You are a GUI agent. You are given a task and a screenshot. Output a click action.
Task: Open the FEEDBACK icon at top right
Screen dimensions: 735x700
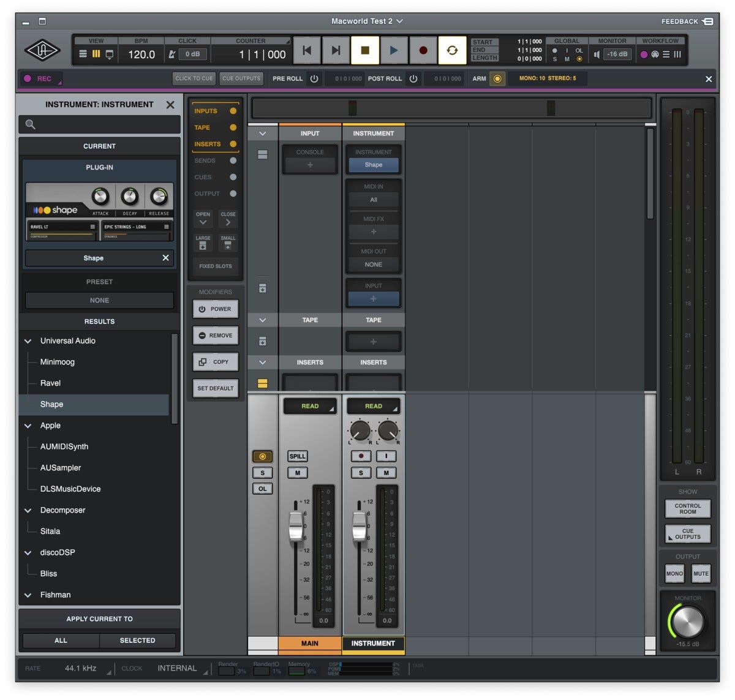[x=708, y=21]
